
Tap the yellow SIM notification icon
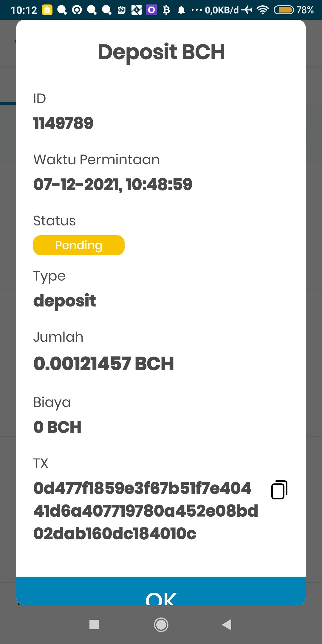click(47, 10)
